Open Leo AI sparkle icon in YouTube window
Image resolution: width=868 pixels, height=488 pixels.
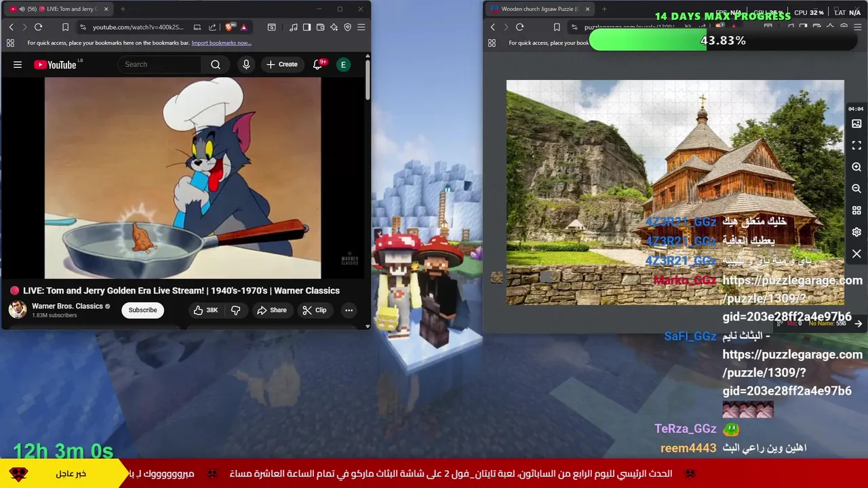pyautogui.click(x=334, y=27)
